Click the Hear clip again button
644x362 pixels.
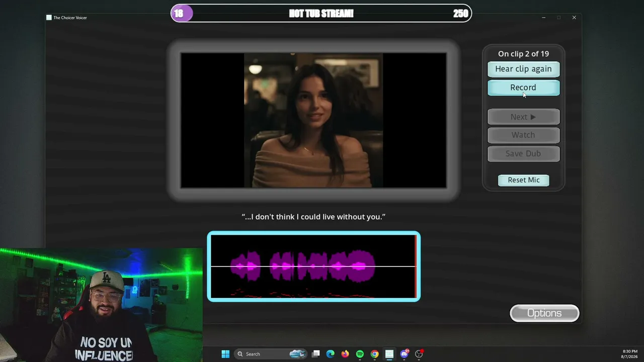point(523,69)
